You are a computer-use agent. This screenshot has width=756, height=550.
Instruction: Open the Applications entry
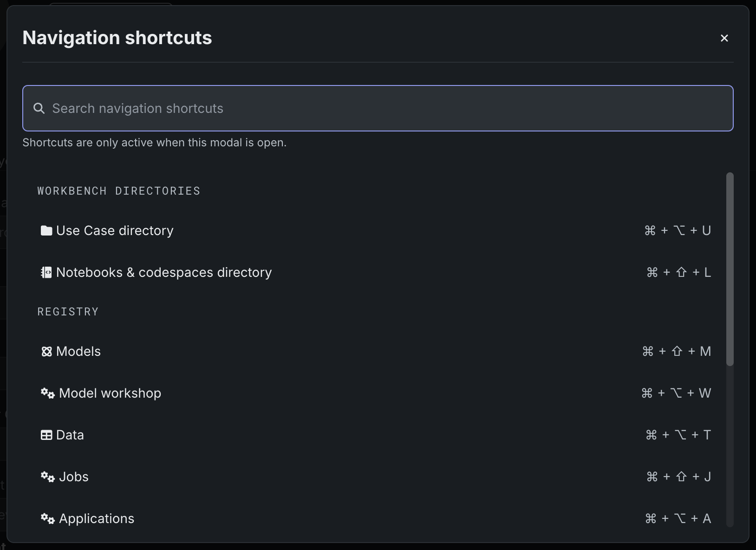[x=96, y=519]
